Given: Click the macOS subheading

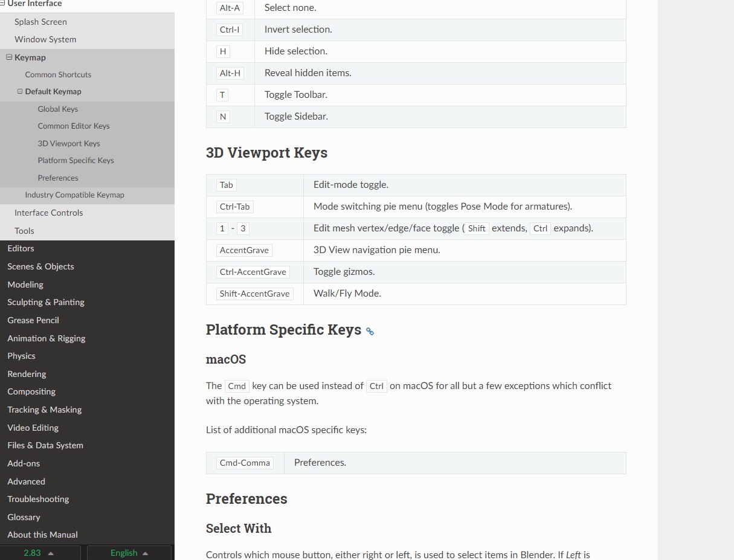Looking at the screenshot, I should (226, 359).
